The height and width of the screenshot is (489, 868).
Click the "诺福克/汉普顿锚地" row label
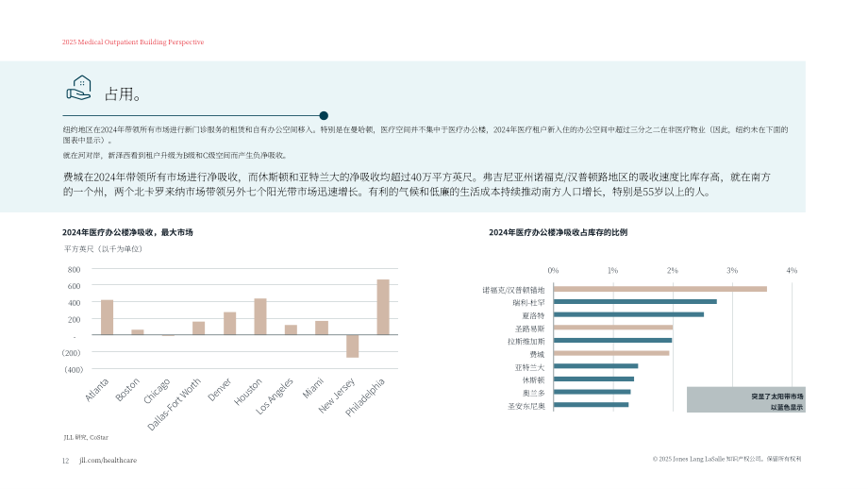[513, 290]
